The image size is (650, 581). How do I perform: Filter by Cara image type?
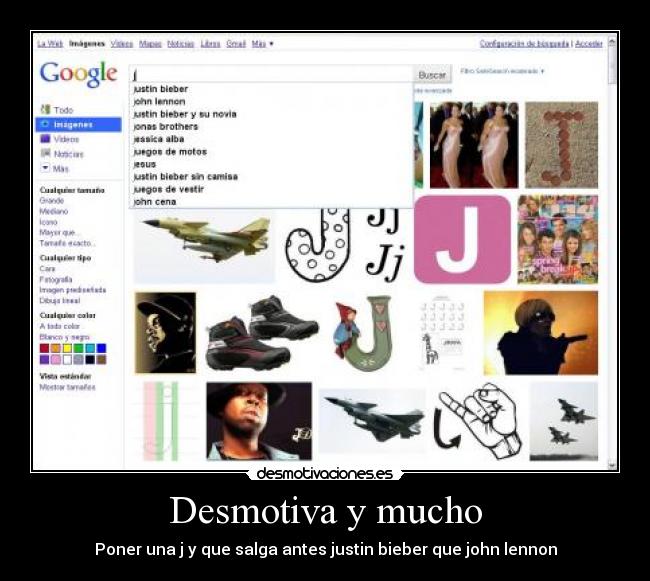point(47,269)
